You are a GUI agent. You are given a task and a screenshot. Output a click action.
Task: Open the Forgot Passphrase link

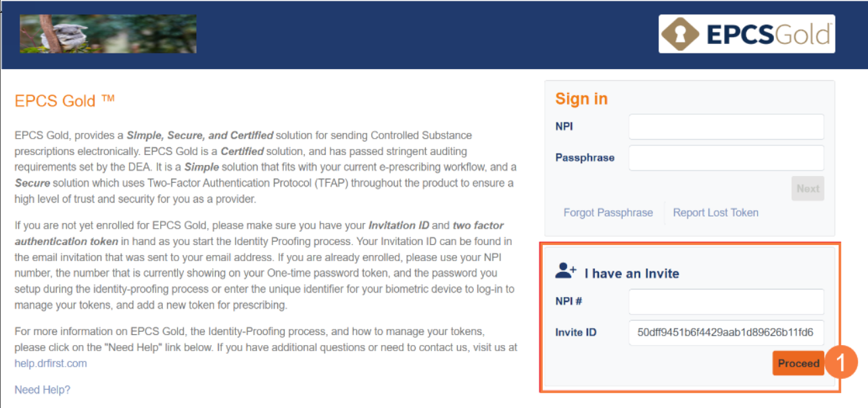pyautogui.click(x=608, y=212)
